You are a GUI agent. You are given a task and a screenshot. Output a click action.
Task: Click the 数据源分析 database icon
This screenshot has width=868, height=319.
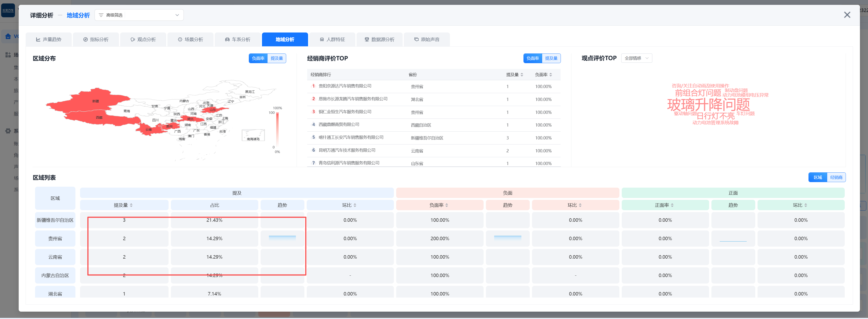click(367, 39)
